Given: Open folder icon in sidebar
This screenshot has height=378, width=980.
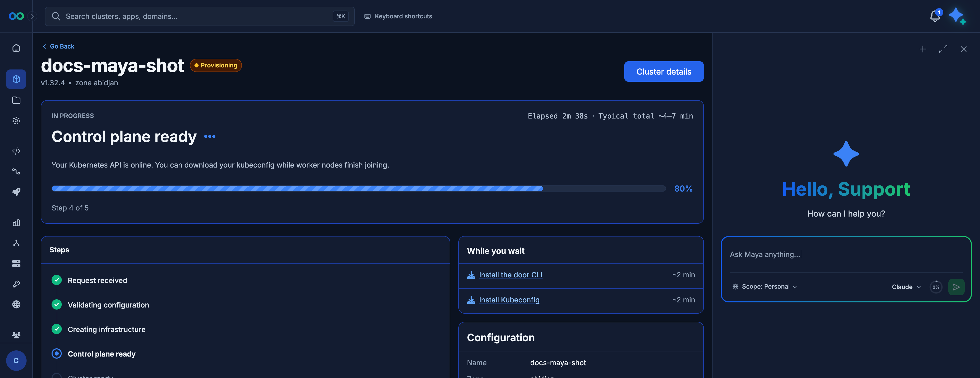Looking at the screenshot, I should coord(16,100).
